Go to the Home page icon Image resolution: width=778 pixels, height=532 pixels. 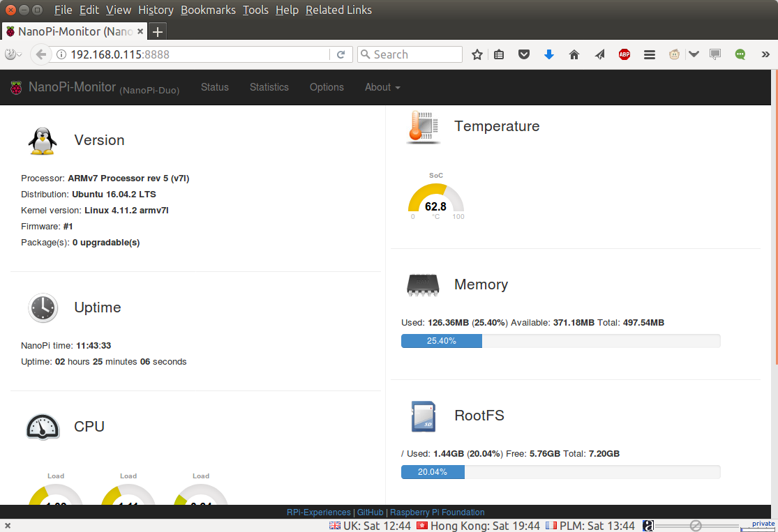(x=574, y=54)
